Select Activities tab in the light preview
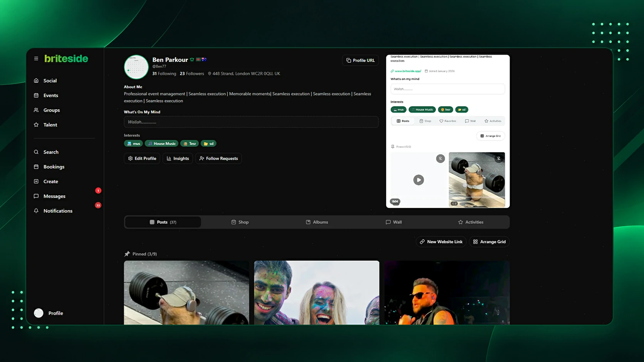This screenshot has width=644, height=362. (x=493, y=121)
